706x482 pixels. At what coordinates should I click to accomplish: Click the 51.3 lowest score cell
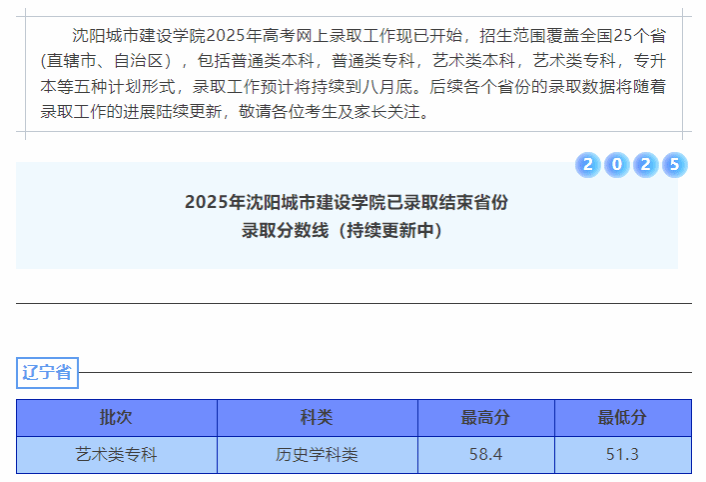tap(623, 455)
